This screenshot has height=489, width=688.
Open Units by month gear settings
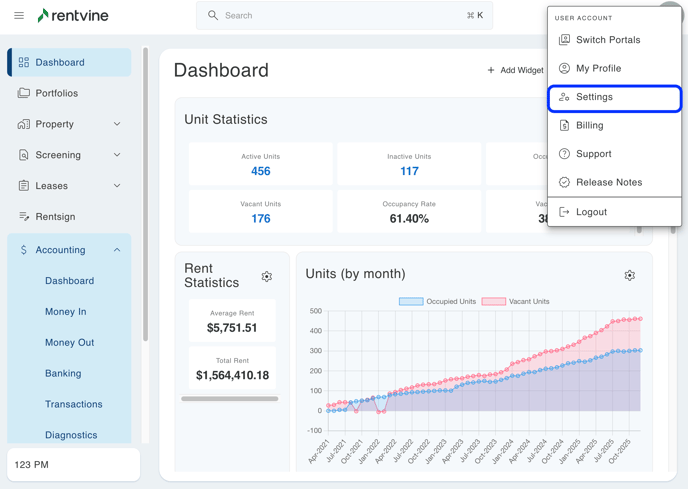click(629, 276)
